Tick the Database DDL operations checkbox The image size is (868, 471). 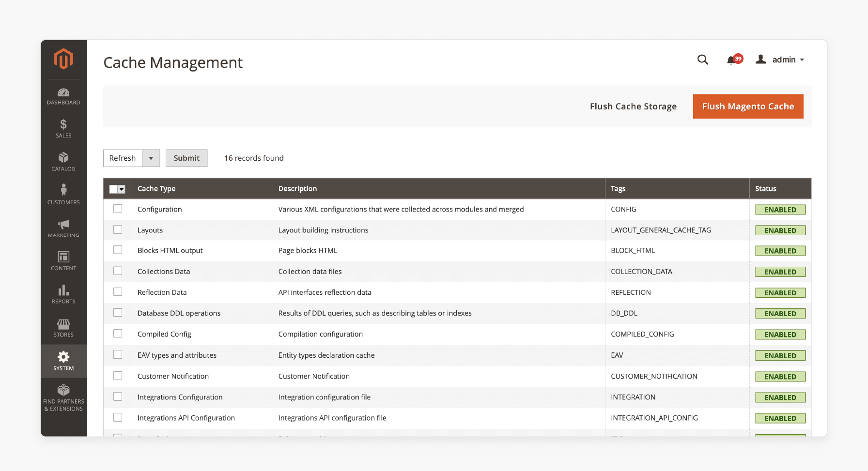[118, 312]
